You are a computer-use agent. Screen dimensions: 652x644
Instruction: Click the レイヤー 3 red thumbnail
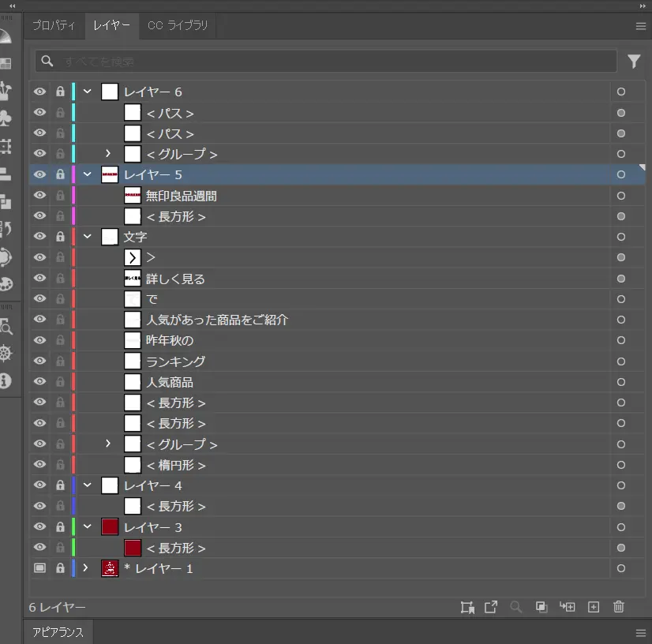coord(110,527)
